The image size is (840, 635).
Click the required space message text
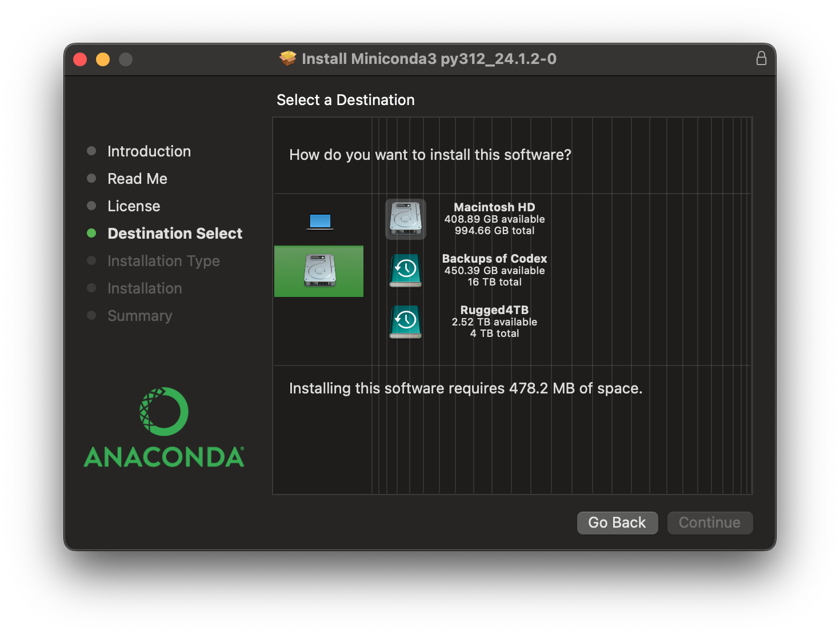tap(466, 388)
